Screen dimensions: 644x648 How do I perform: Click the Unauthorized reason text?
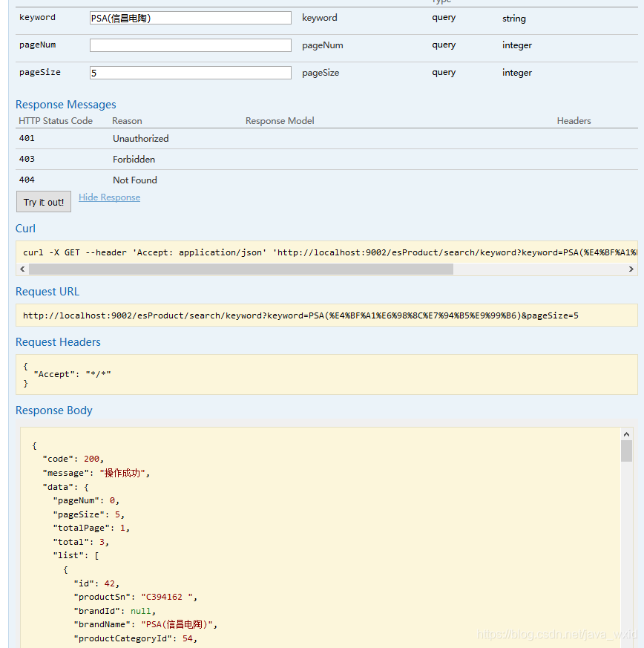click(x=141, y=139)
